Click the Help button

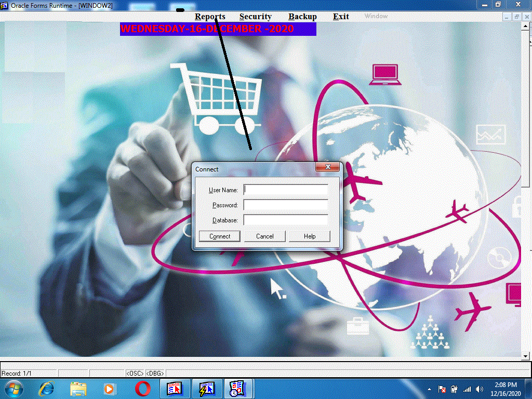click(x=310, y=236)
